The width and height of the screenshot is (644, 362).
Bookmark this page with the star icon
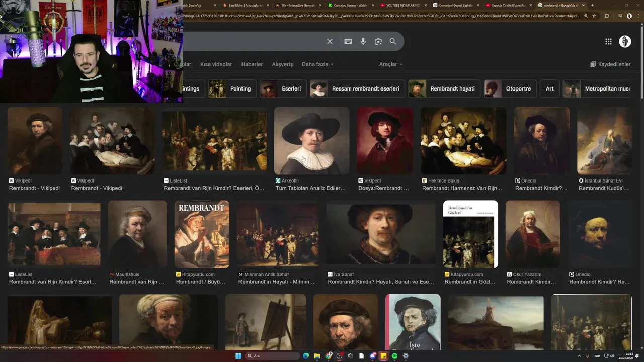(x=594, y=16)
